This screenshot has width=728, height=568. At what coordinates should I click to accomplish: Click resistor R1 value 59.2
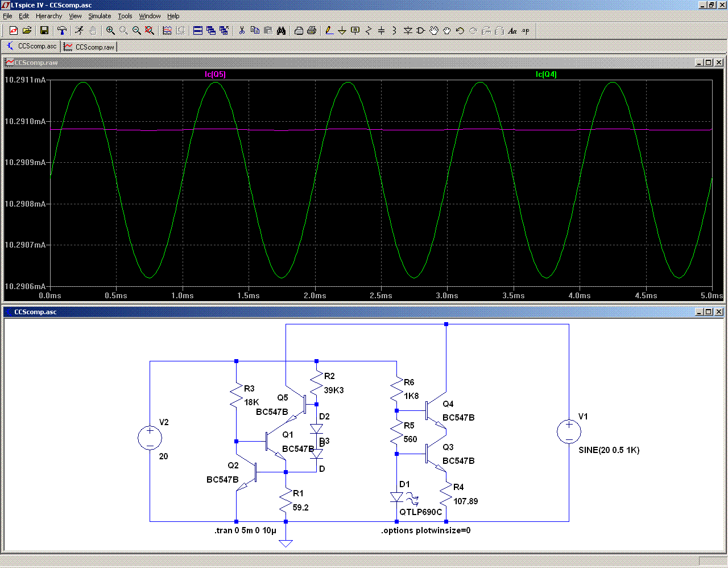click(300, 508)
